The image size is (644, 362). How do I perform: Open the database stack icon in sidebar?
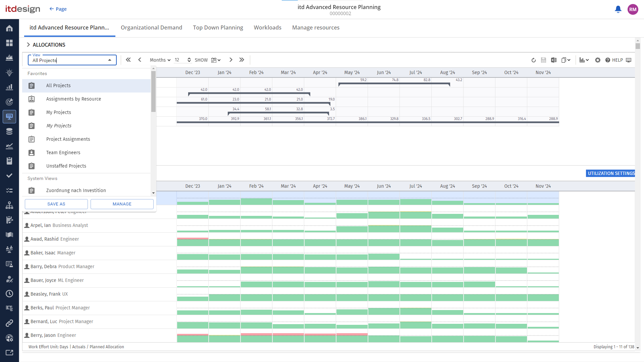pyautogui.click(x=9, y=131)
